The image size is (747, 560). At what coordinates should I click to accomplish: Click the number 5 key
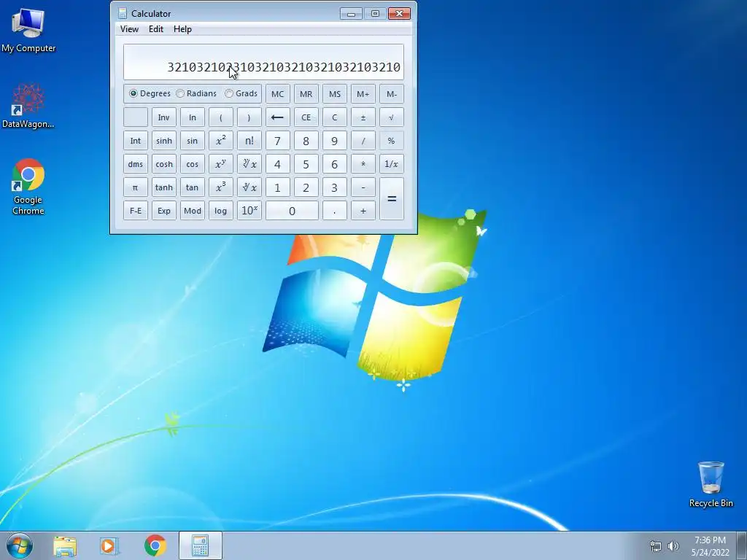(x=306, y=164)
